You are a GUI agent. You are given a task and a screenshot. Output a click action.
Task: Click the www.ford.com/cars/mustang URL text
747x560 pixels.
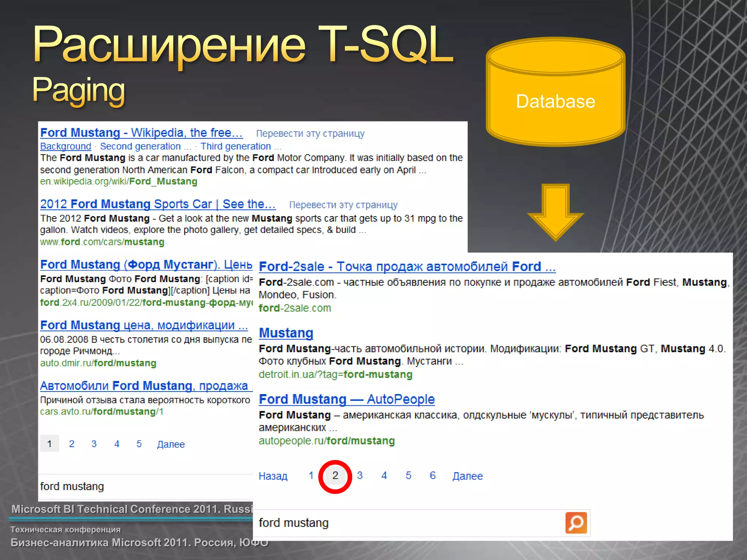click(102, 242)
